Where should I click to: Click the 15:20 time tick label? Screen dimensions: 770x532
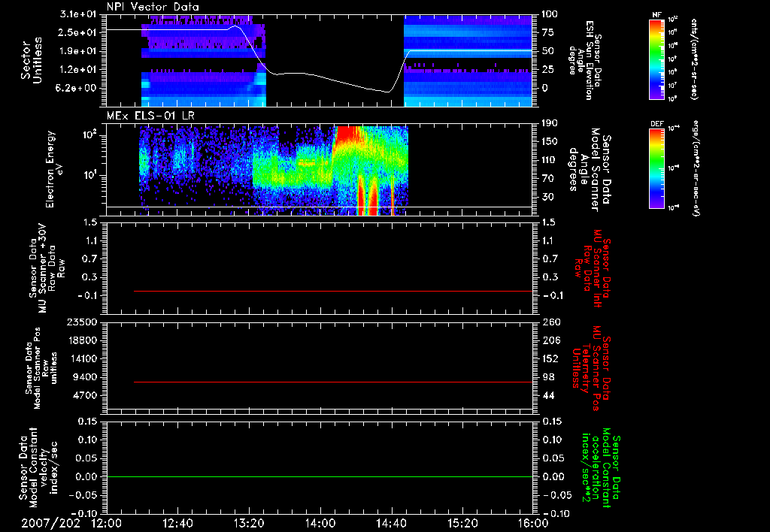(x=462, y=523)
